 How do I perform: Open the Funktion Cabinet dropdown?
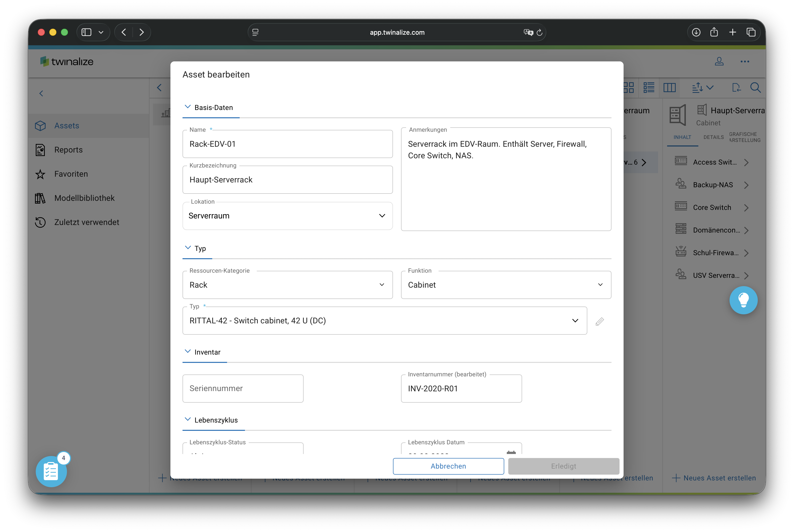(506, 285)
